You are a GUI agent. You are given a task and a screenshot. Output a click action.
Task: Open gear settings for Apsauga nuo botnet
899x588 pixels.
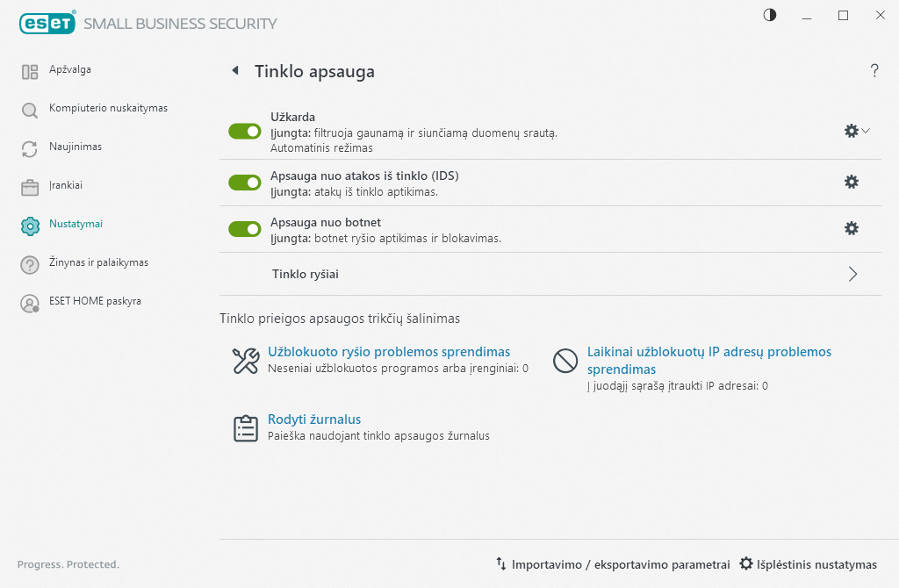(x=851, y=228)
